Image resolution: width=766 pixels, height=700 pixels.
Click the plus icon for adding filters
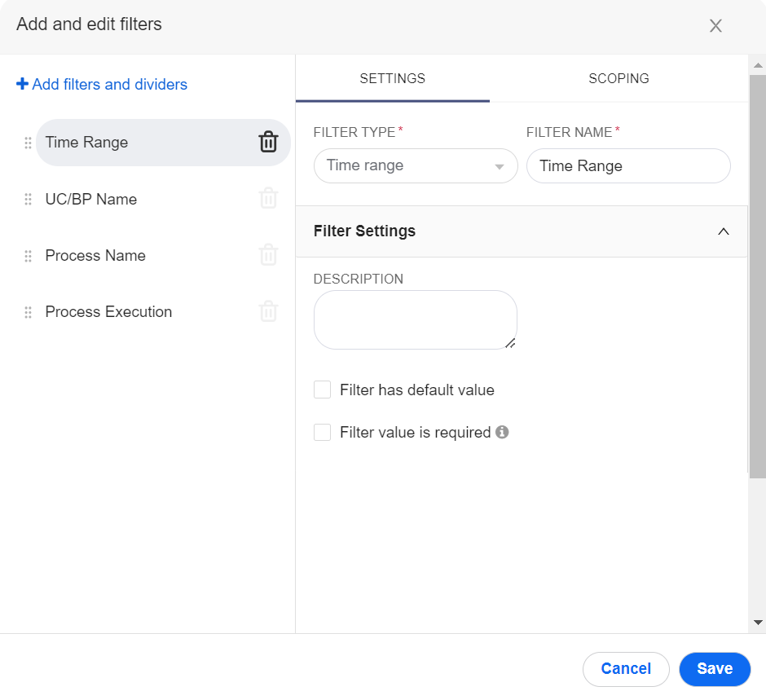coord(22,84)
